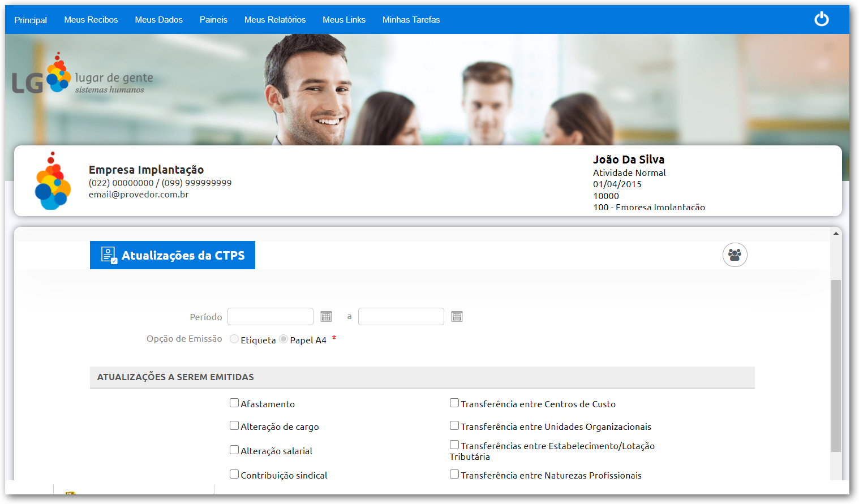Open the Meus Recibos menu
This screenshot has width=859, height=504.
point(91,19)
